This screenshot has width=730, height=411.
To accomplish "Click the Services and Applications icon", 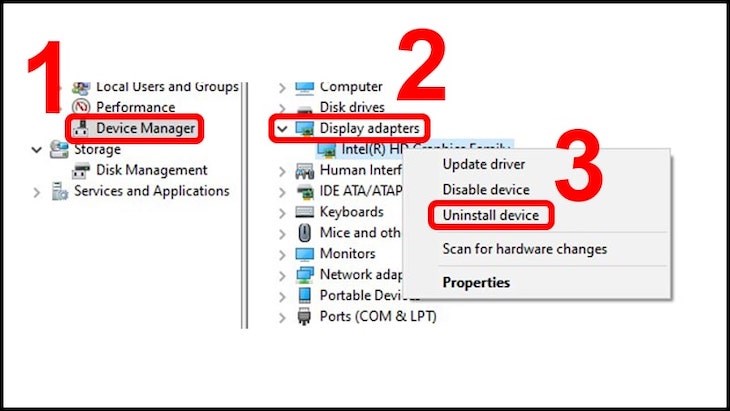I will point(60,191).
